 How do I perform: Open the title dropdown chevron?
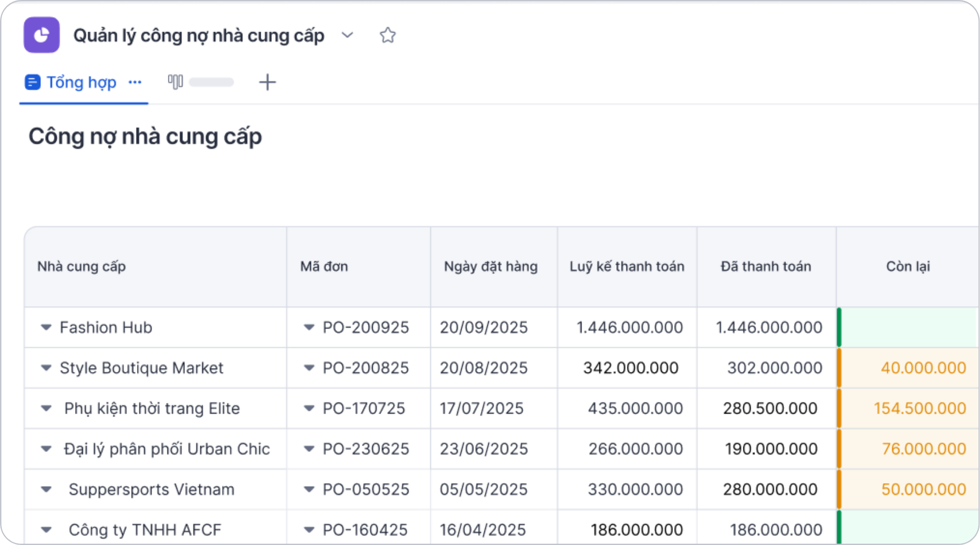[x=347, y=35]
